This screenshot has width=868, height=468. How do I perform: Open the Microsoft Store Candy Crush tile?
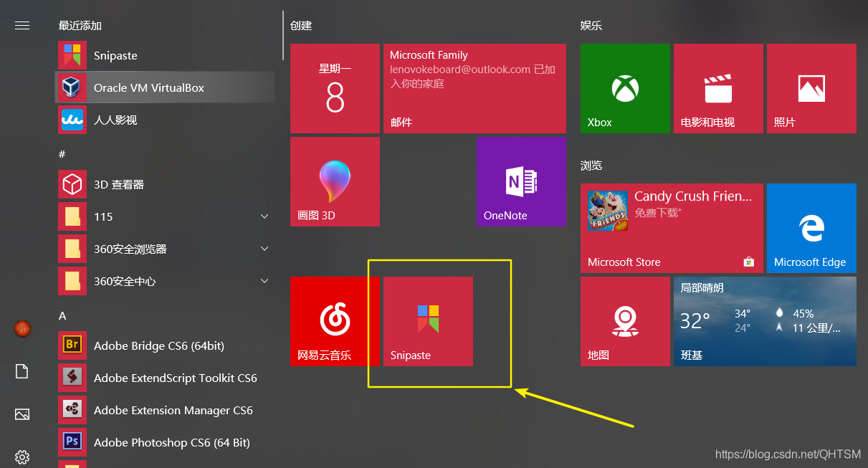672,228
